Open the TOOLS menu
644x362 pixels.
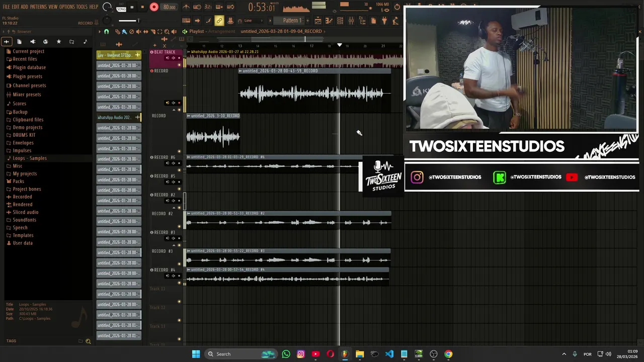click(82, 7)
